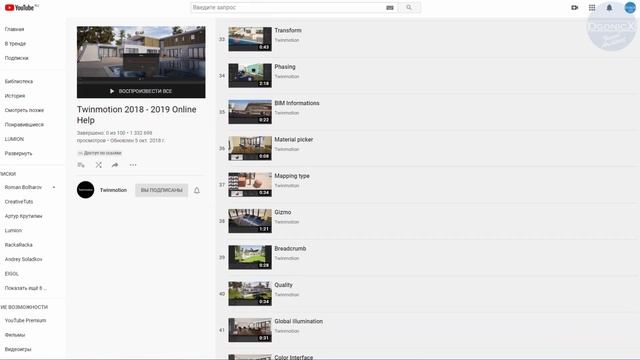
Task: Open the Breadcrumb video thumbnail
Action: coord(250,257)
